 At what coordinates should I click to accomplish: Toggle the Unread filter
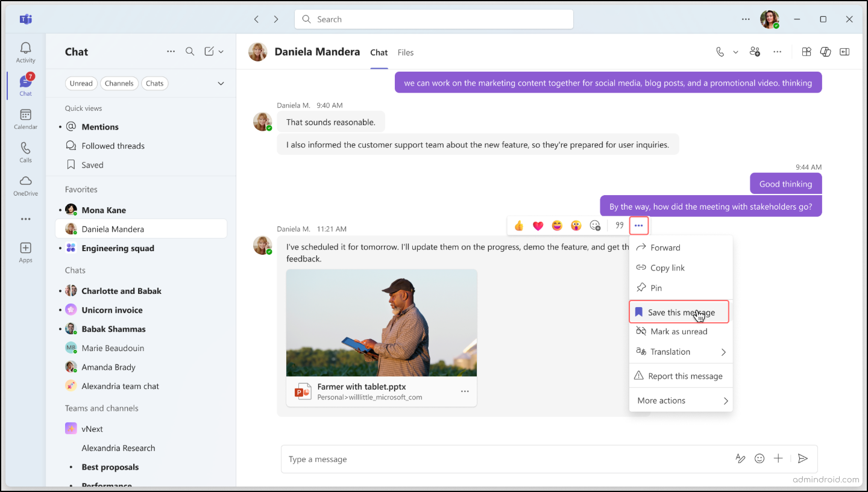coord(81,83)
